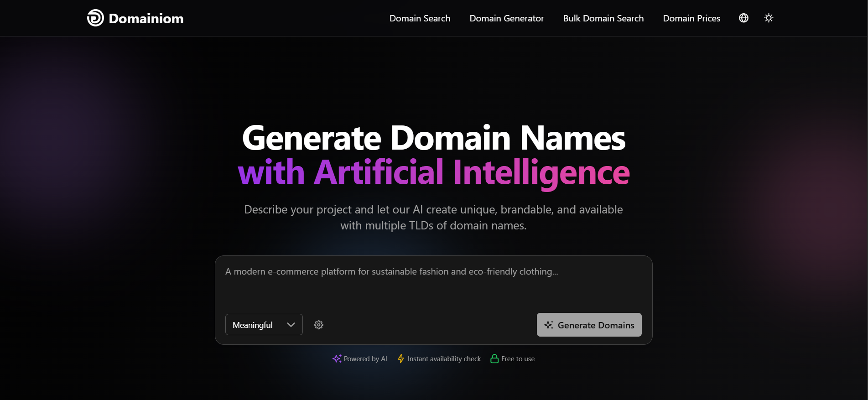This screenshot has height=400, width=868.
Task: Toggle light theme with sun icon
Action: pos(769,18)
